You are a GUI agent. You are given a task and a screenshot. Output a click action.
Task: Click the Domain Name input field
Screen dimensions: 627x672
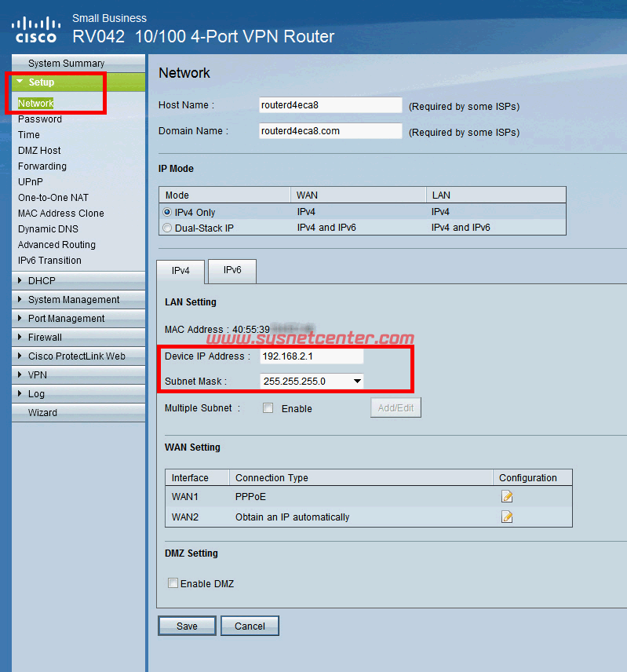pyautogui.click(x=330, y=131)
